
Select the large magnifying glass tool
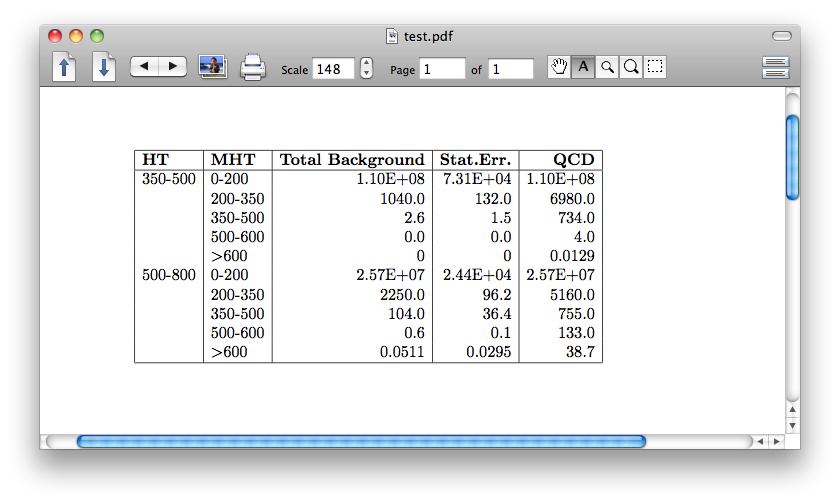pyautogui.click(x=631, y=67)
